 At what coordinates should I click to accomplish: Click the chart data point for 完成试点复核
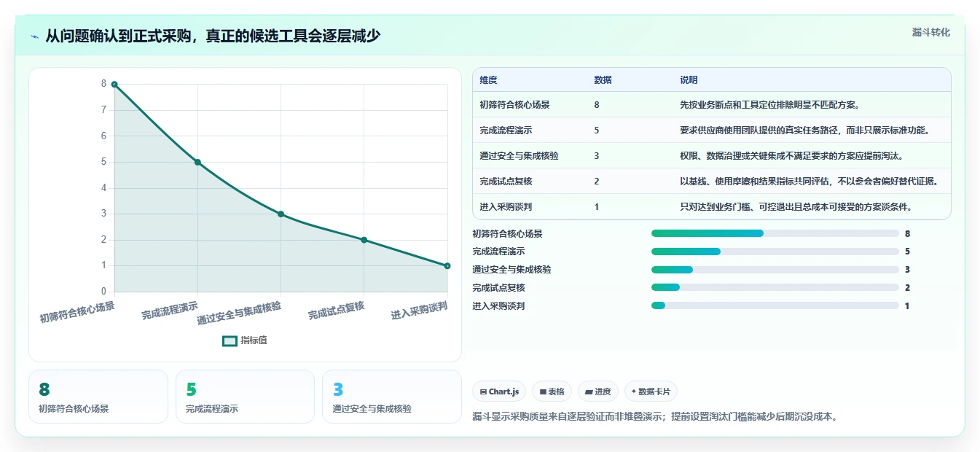point(364,240)
